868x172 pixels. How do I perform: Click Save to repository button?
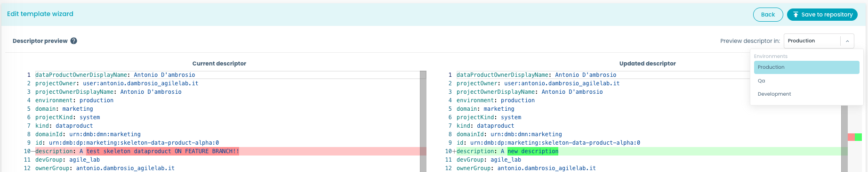[x=822, y=15]
